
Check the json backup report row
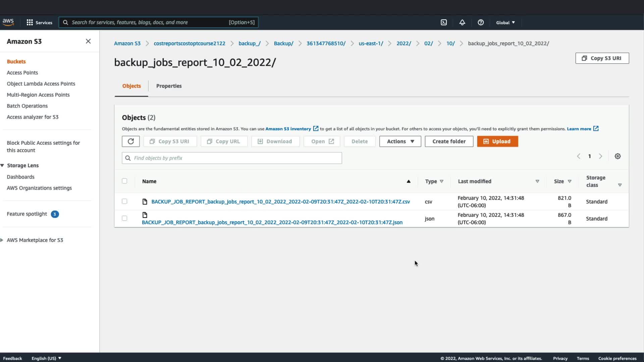click(x=124, y=218)
